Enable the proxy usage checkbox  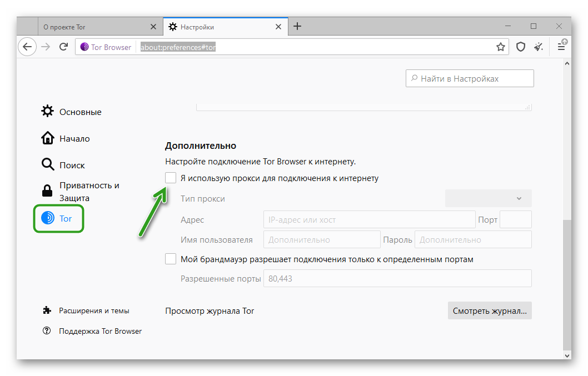(171, 178)
